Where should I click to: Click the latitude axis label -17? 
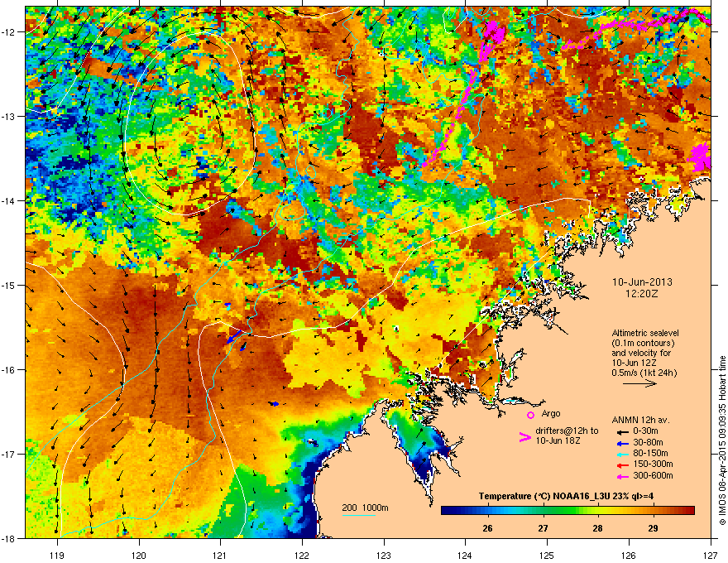click(x=9, y=454)
